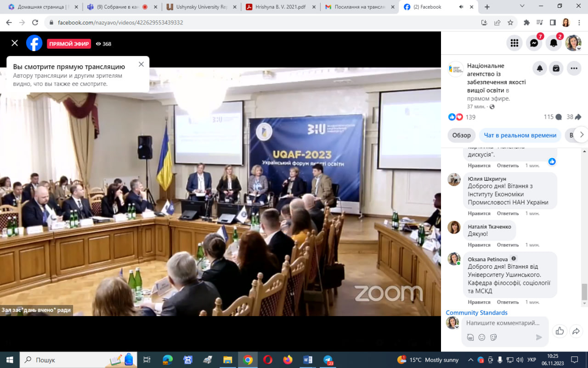Image resolution: width=588 pixels, height=368 pixels.
Task: Open Microsoft Word from the taskbar
Action: tap(308, 360)
